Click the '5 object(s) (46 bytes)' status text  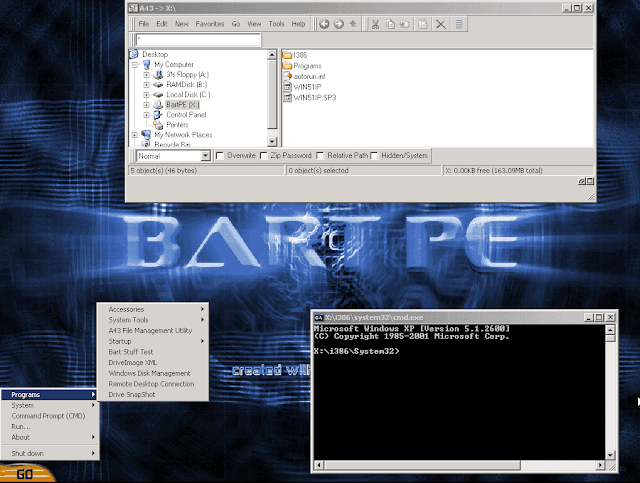click(163, 171)
